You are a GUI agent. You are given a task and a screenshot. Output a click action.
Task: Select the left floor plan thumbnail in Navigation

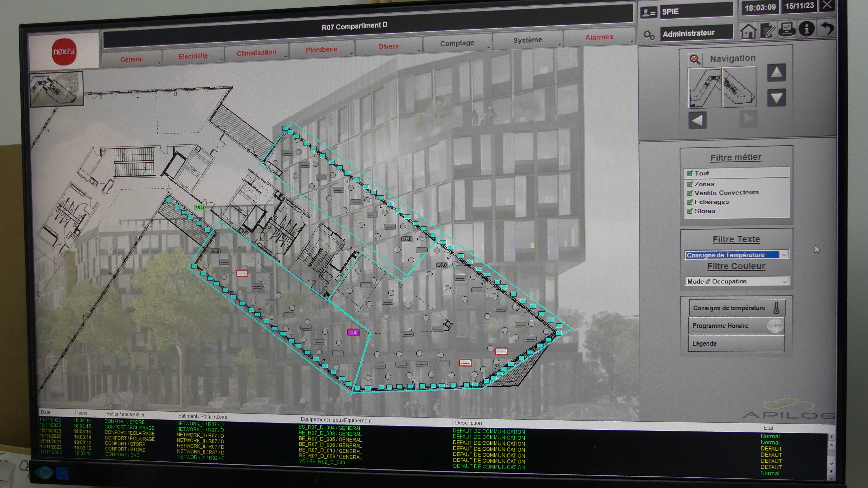tap(705, 88)
